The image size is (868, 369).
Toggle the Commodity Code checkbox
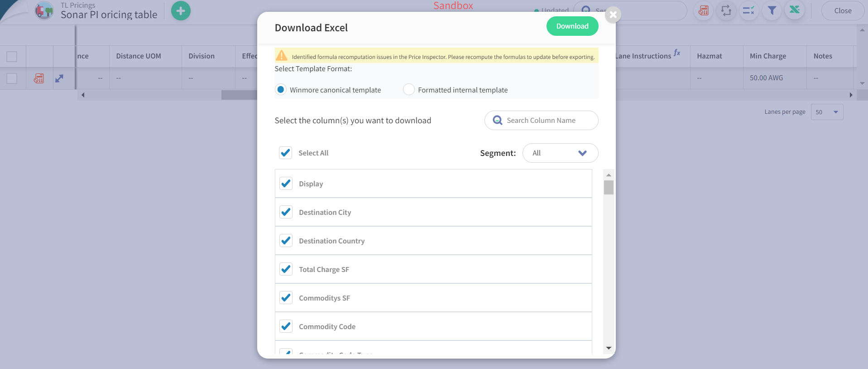(x=286, y=326)
